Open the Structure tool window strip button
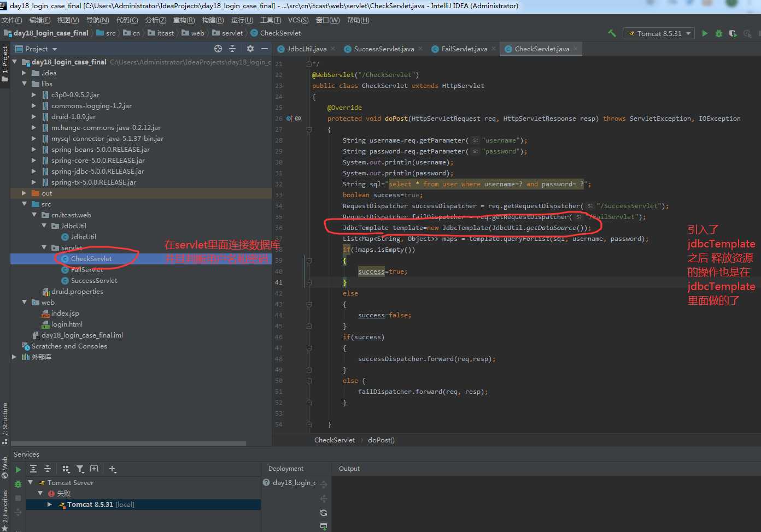The width and height of the screenshot is (761, 532). [5, 423]
